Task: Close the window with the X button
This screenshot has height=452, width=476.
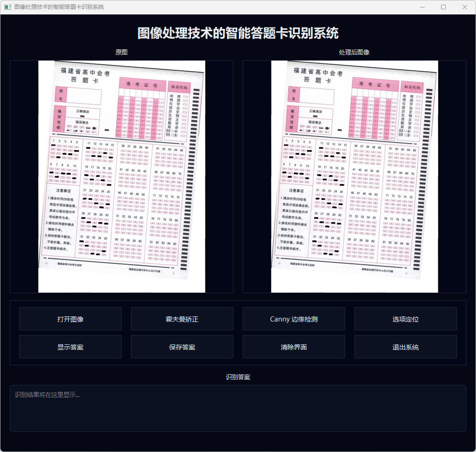Action: (x=465, y=7)
